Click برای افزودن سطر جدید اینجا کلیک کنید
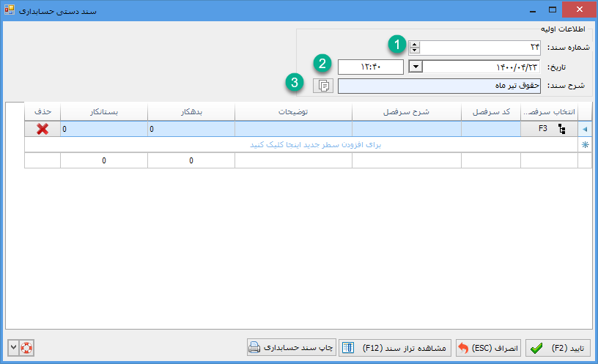Screen dimensions: 598x364 click(x=315, y=145)
